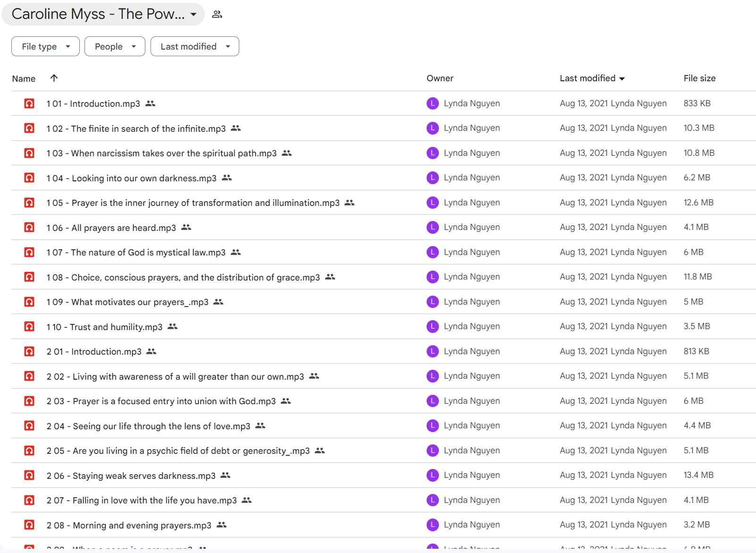Image resolution: width=756 pixels, height=553 pixels.
Task: Click the 4.4 MB file size value
Action: pos(697,425)
